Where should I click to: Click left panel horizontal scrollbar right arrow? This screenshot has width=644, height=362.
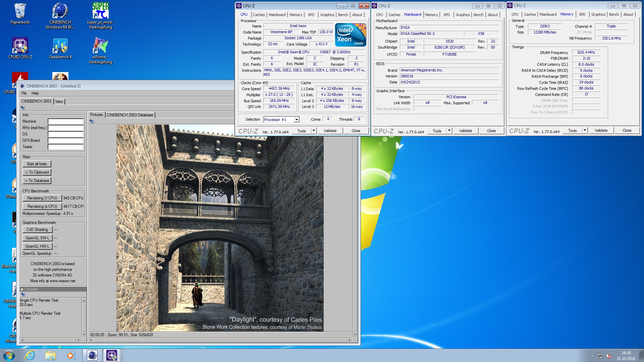click(x=78, y=340)
